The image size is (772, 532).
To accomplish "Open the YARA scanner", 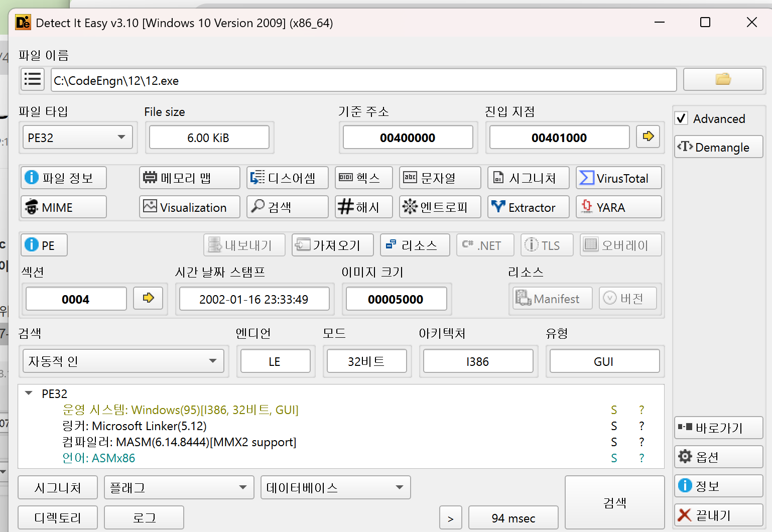I will [x=619, y=207].
